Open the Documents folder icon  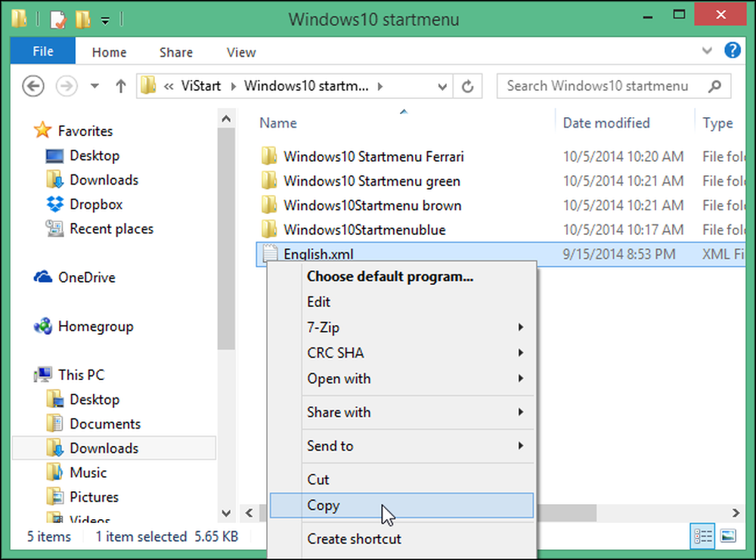(x=55, y=424)
